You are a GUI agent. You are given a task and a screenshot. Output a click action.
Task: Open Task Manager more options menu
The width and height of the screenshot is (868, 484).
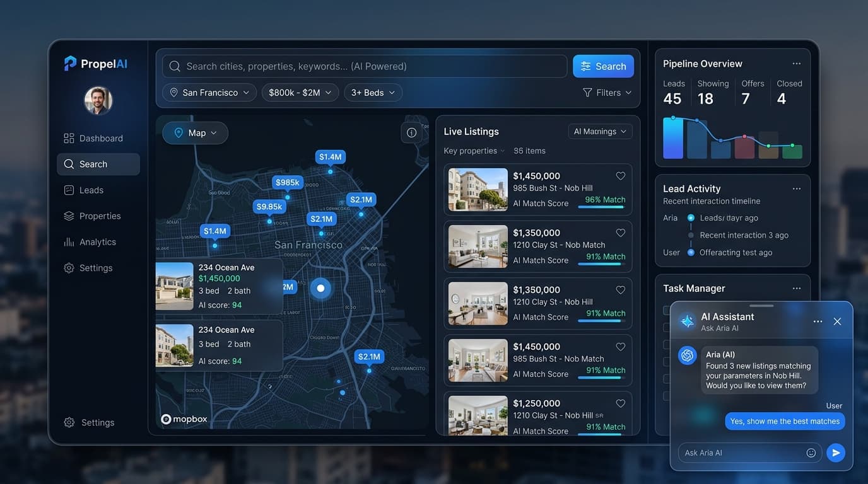click(797, 289)
